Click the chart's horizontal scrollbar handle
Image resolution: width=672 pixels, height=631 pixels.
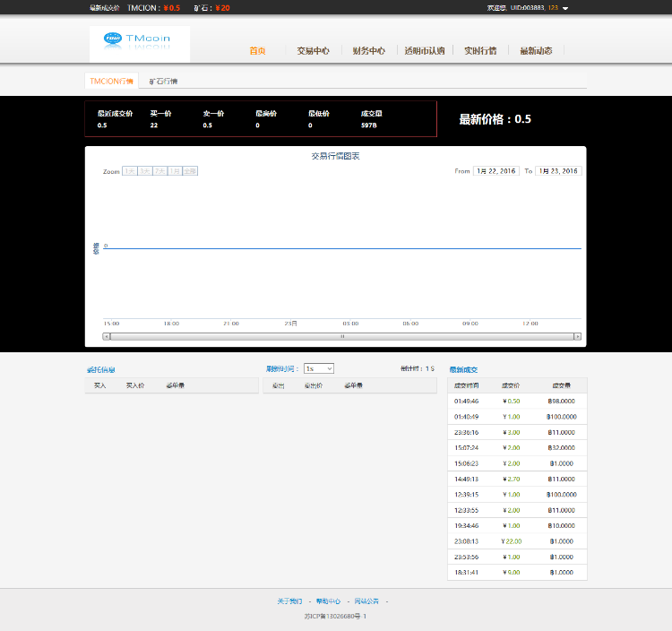click(x=341, y=336)
